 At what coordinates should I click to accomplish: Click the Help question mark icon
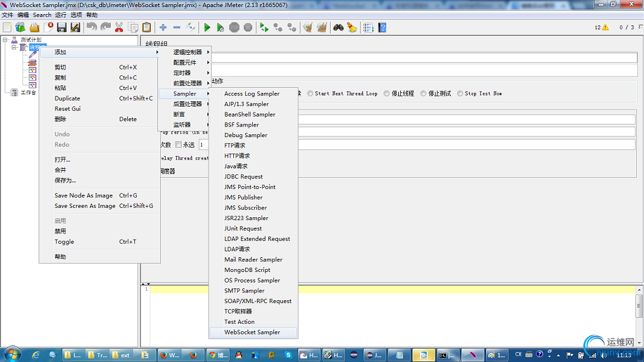tap(382, 28)
